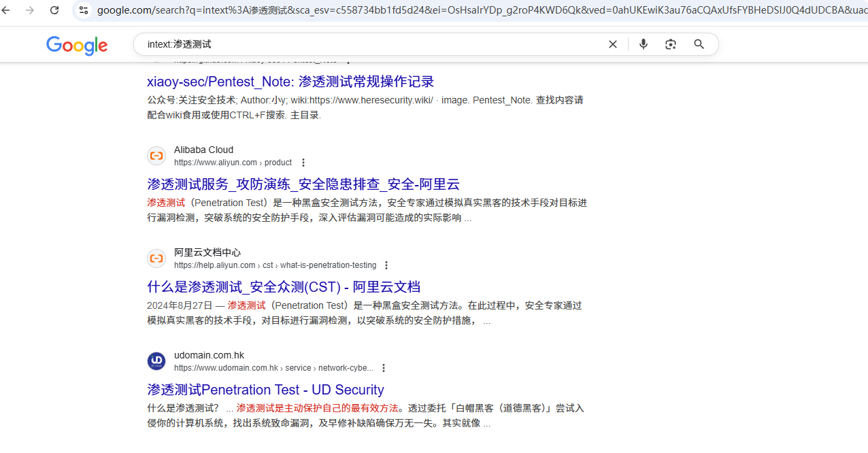Click udomain.com.hk site name text
The width and height of the screenshot is (868, 453).
(209, 355)
